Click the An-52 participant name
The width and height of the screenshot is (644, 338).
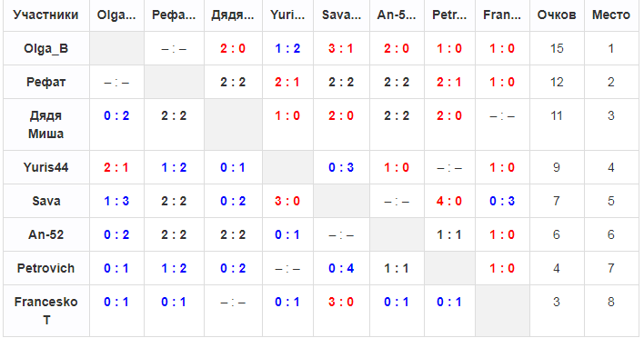click(x=45, y=234)
